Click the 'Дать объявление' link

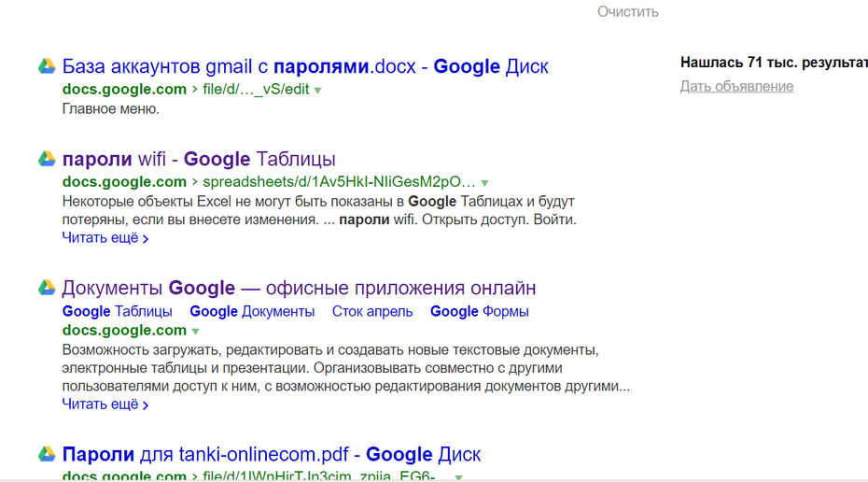tap(736, 87)
